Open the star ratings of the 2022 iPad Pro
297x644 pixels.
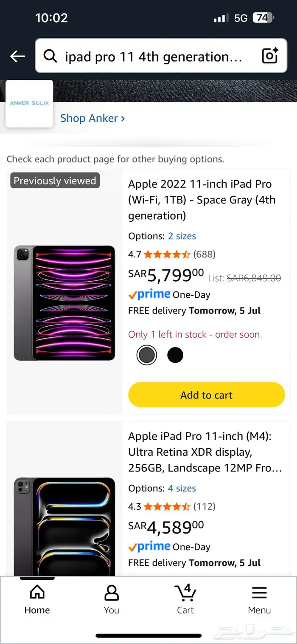[x=167, y=254]
